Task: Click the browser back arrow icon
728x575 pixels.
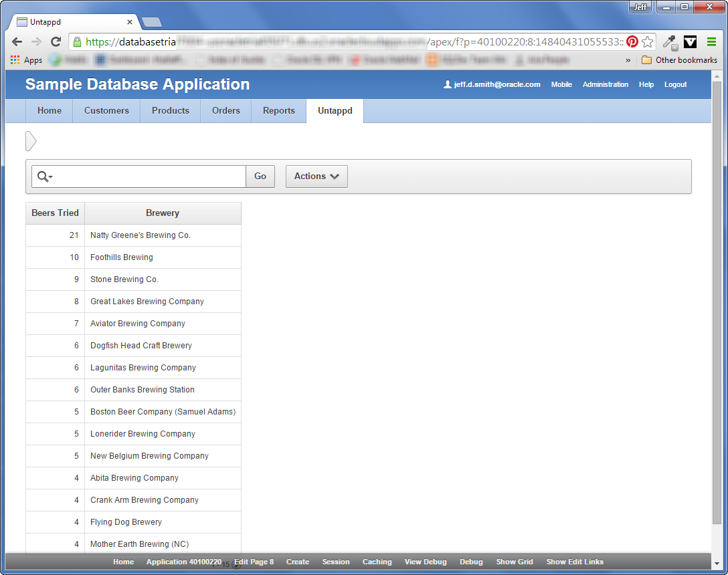Action: click(x=17, y=41)
